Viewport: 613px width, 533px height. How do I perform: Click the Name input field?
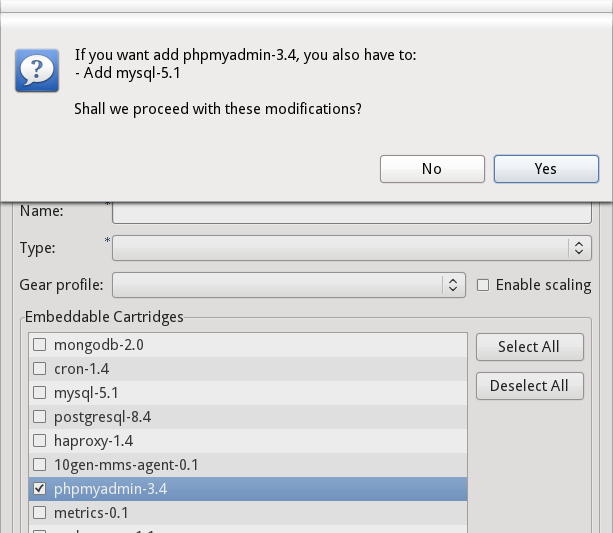[x=351, y=213]
